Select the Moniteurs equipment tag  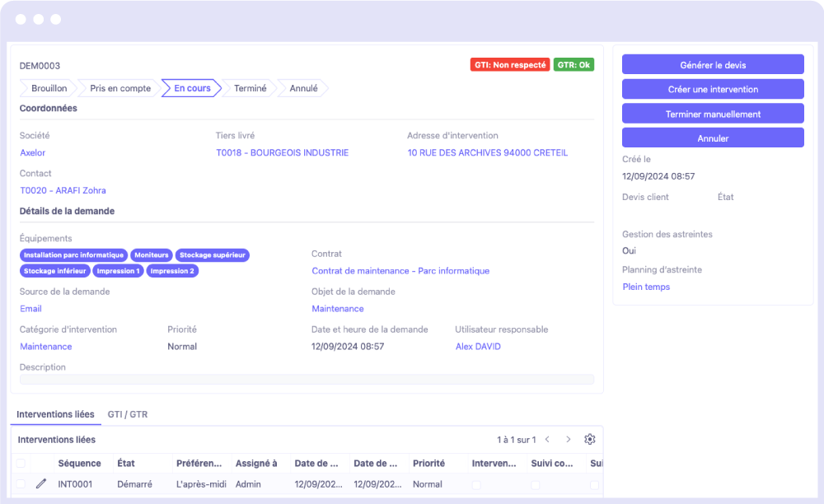click(152, 255)
